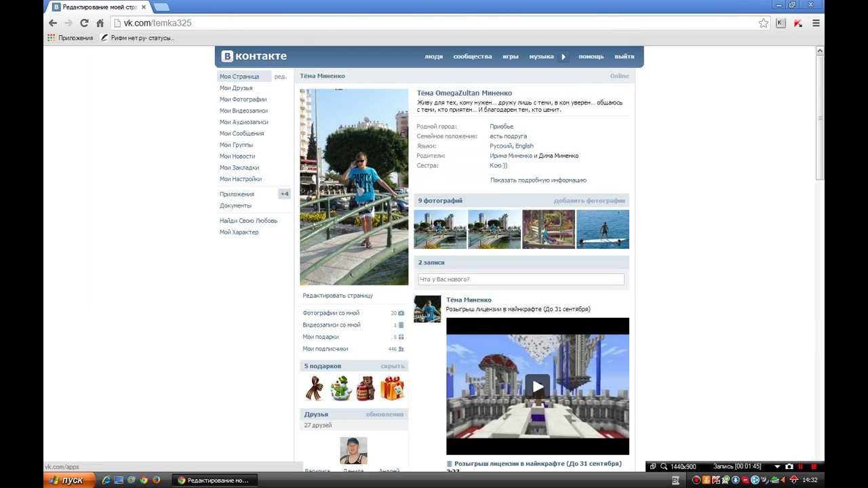Click Chrome taskbar window button
The image size is (868, 488).
click(214, 480)
